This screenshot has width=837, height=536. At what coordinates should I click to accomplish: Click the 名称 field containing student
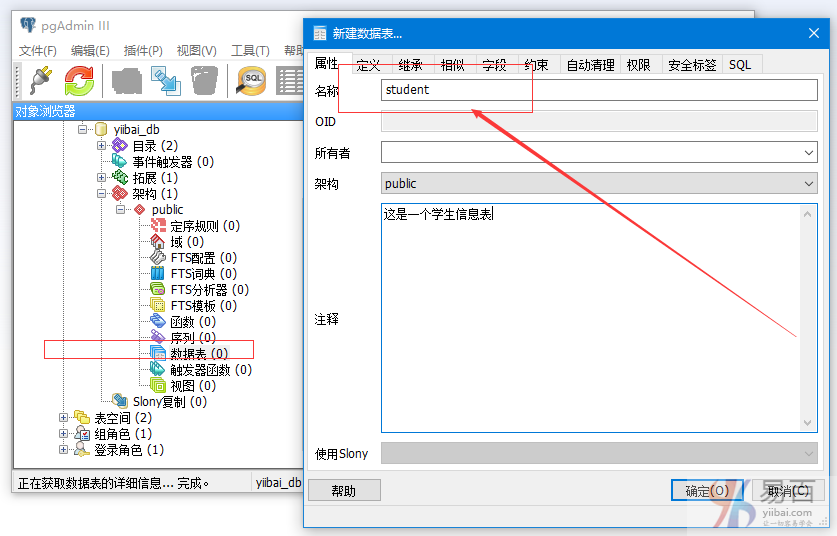(599, 90)
